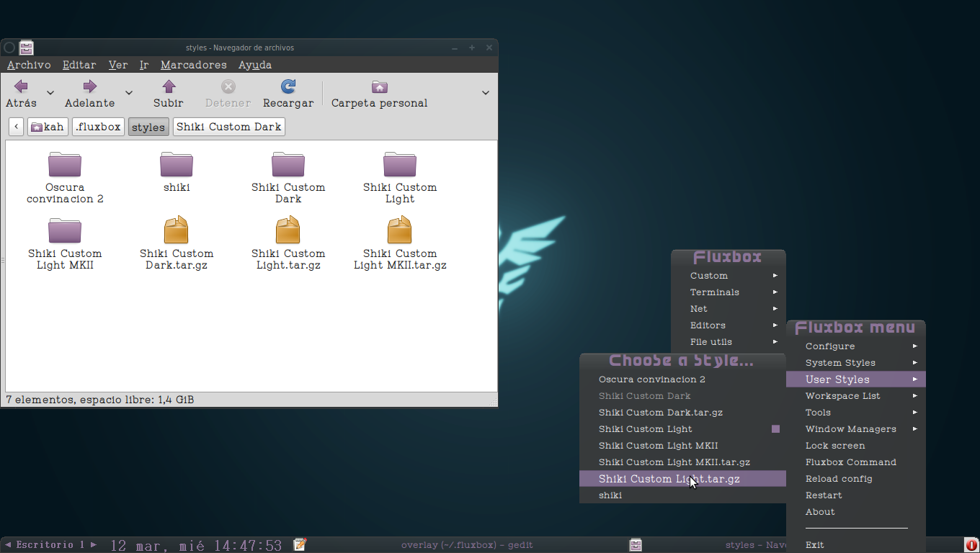This screenshot has height=553, width=980.
Task: Select the Shiki Custom Light.tar.gz archive icon
Action: 288,230
